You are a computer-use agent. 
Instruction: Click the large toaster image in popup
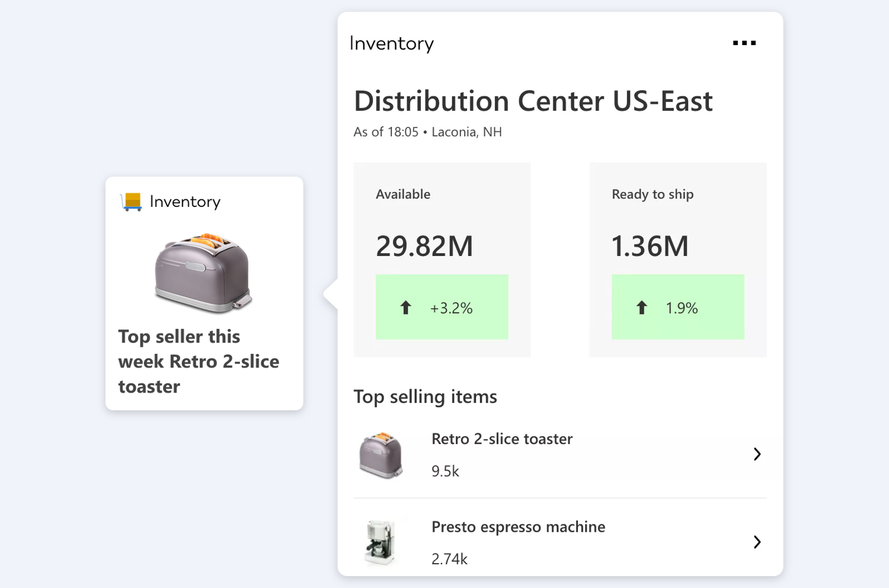(203, 272)
